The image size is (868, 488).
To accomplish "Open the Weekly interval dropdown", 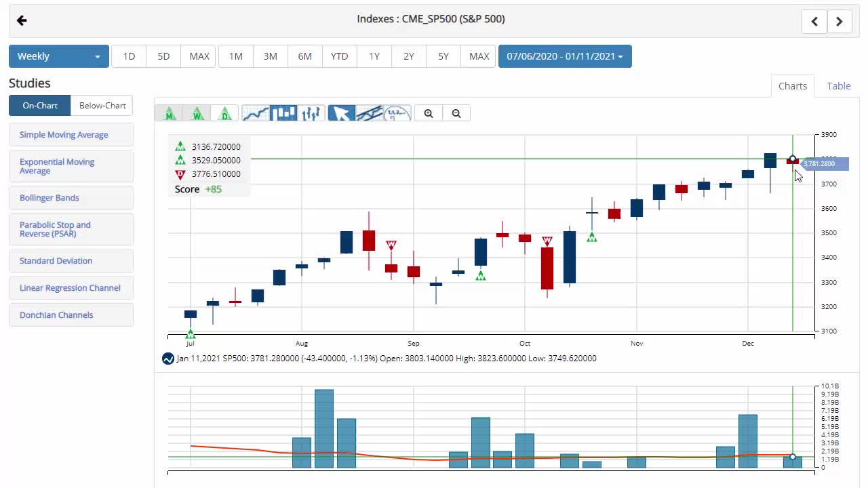I will [59, 56].
